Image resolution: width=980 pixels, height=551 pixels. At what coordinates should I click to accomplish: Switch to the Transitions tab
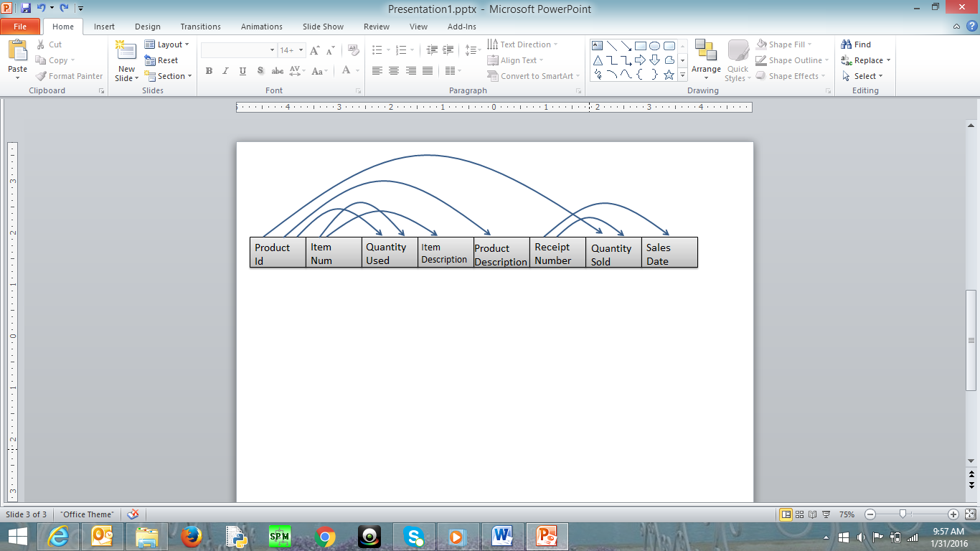[201, 27]
